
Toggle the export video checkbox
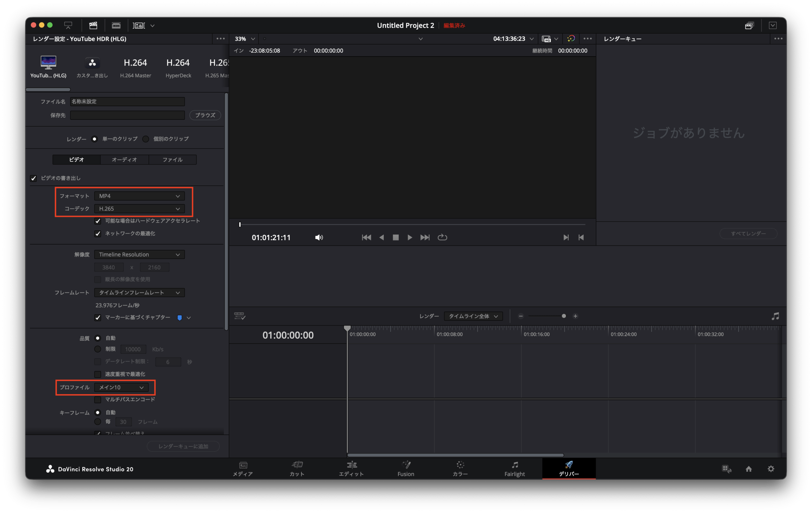[33, 178]
